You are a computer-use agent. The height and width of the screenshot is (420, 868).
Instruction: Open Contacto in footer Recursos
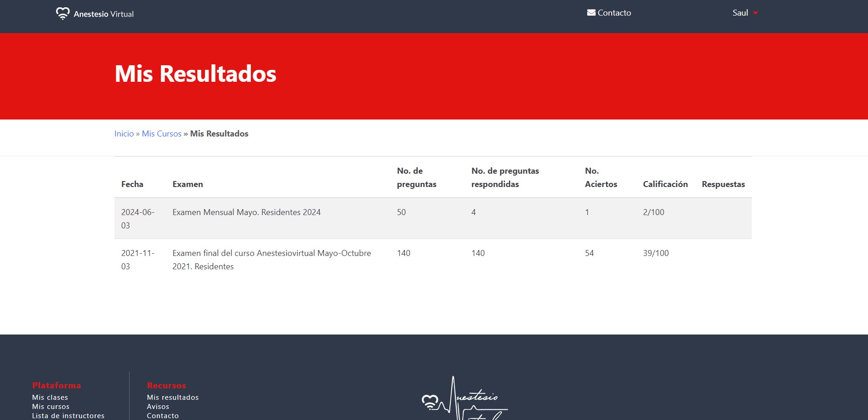[x=163, y=416]
